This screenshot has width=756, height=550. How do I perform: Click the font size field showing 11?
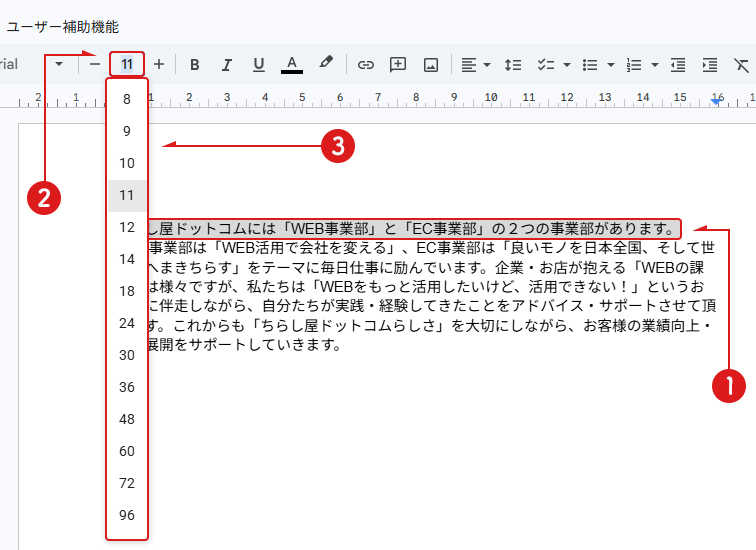[127, 64]
